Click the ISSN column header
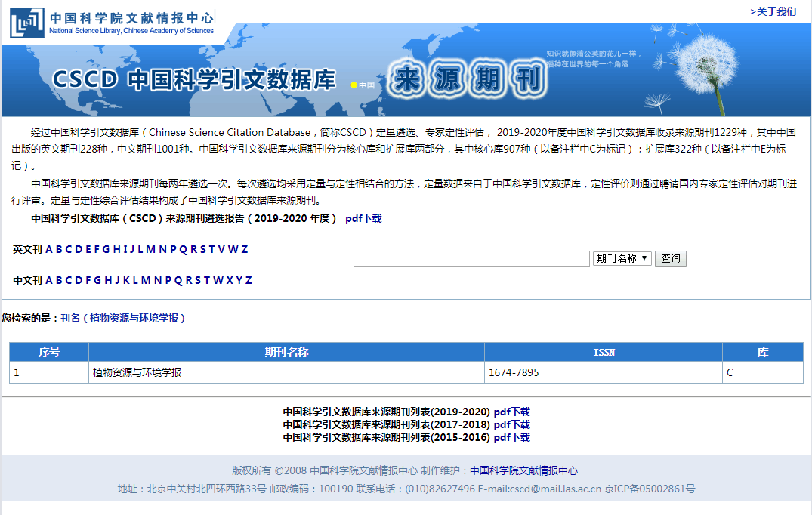The width and height of the screenshot is (812, 515). tap(604, 352)
